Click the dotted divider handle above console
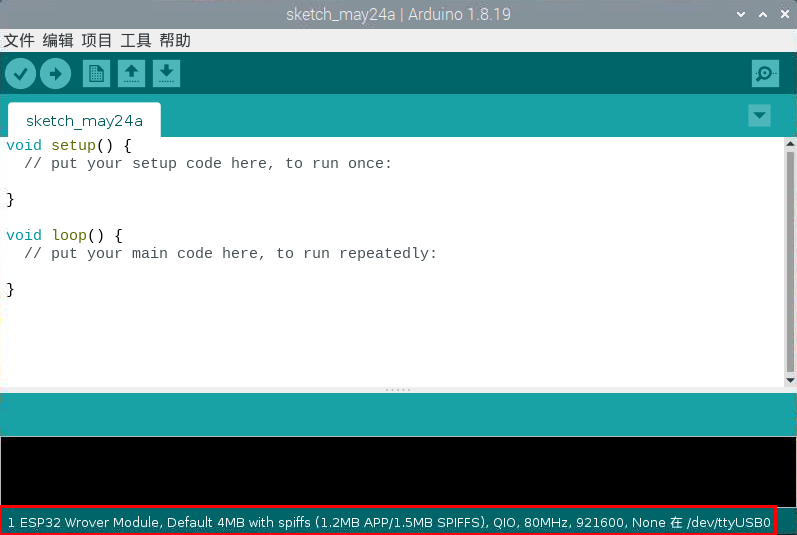 click(398, 390)
